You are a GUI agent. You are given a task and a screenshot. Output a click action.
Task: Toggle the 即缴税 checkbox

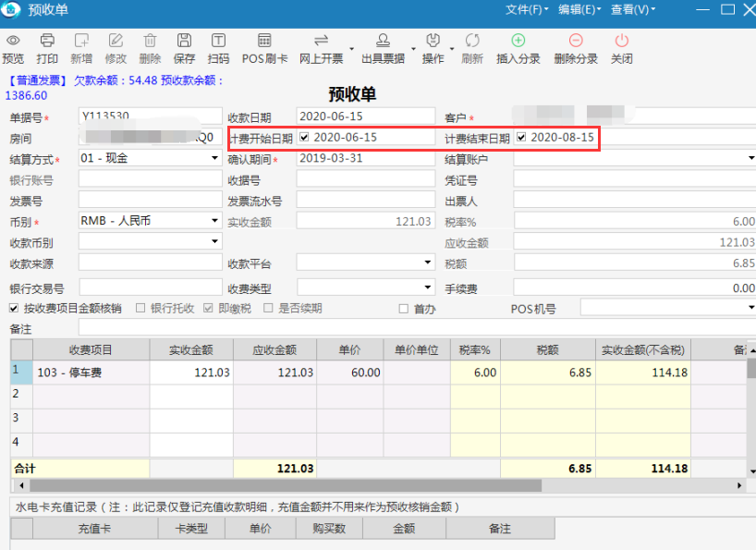click(x=208, y=308)
